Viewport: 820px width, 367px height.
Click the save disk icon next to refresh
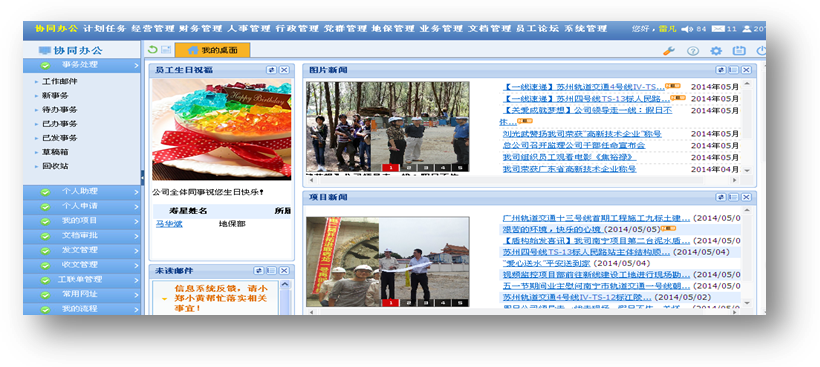click(x=166, y=50)
